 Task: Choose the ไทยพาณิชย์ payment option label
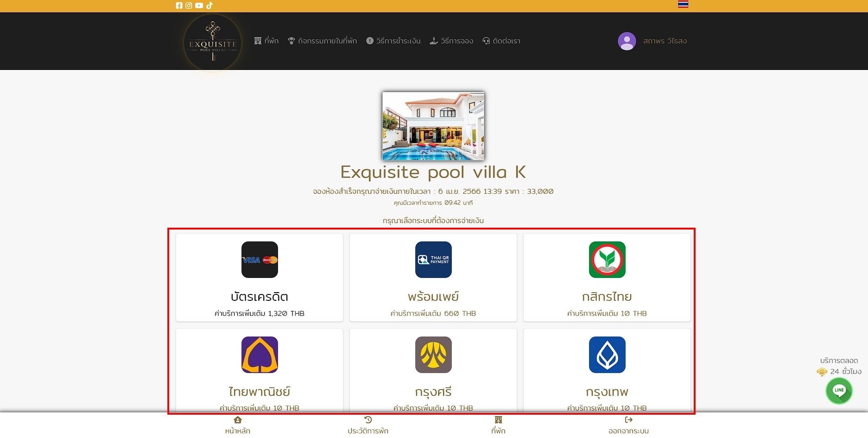(259, 392)
